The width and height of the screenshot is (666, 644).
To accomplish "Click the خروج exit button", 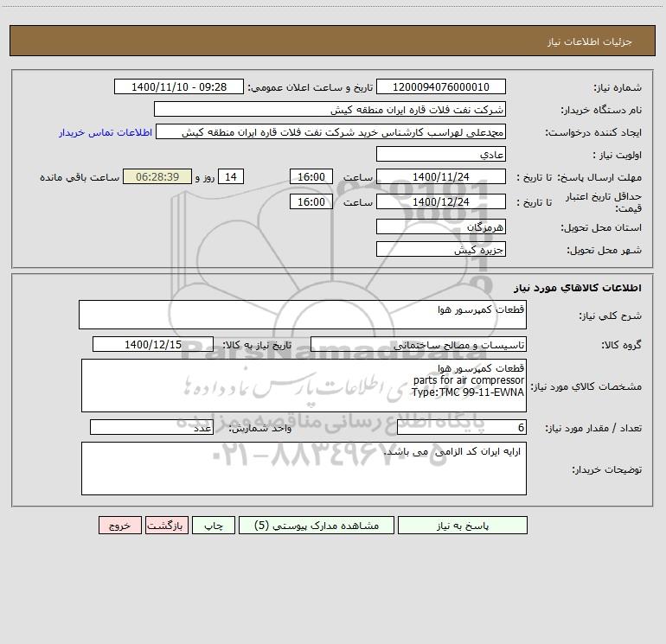I will tap(119, 525).
